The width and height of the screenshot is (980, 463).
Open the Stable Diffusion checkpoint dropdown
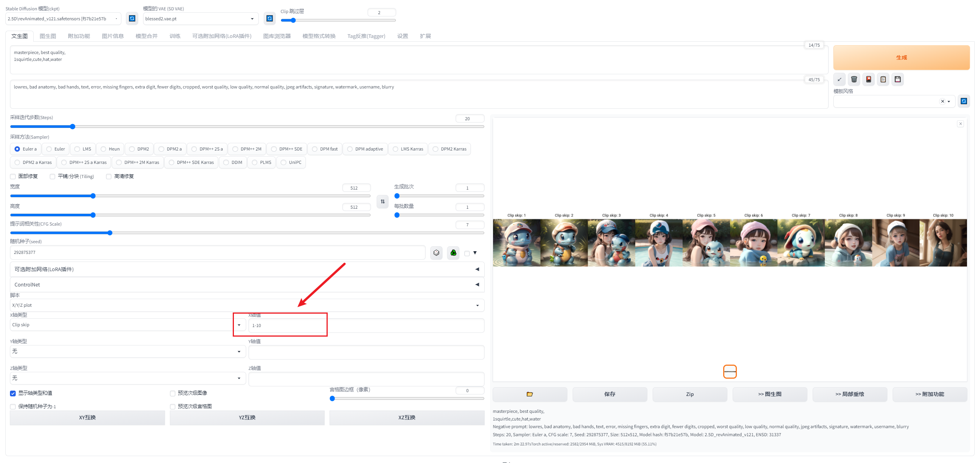coord(63,18)
